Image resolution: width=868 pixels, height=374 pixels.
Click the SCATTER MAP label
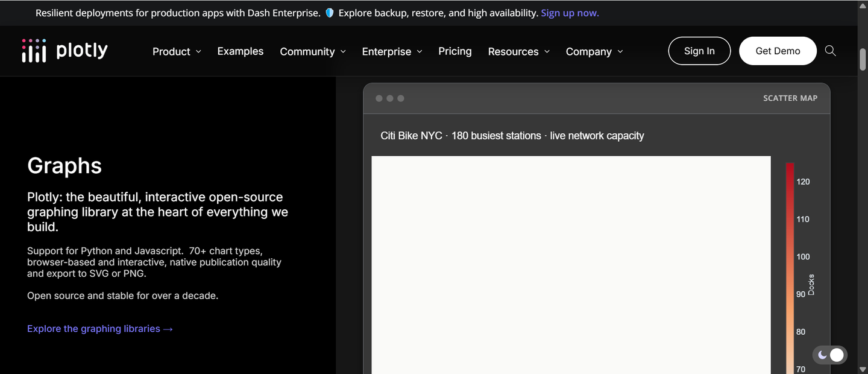click(790, 98)
